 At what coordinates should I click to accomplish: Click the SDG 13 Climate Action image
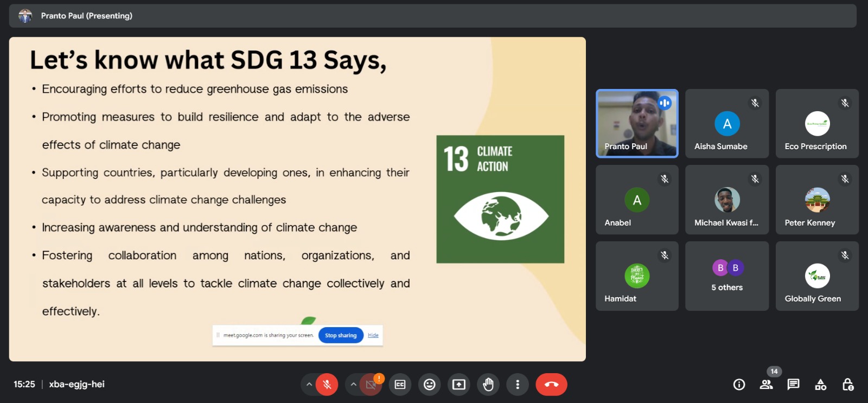[500, 199]
